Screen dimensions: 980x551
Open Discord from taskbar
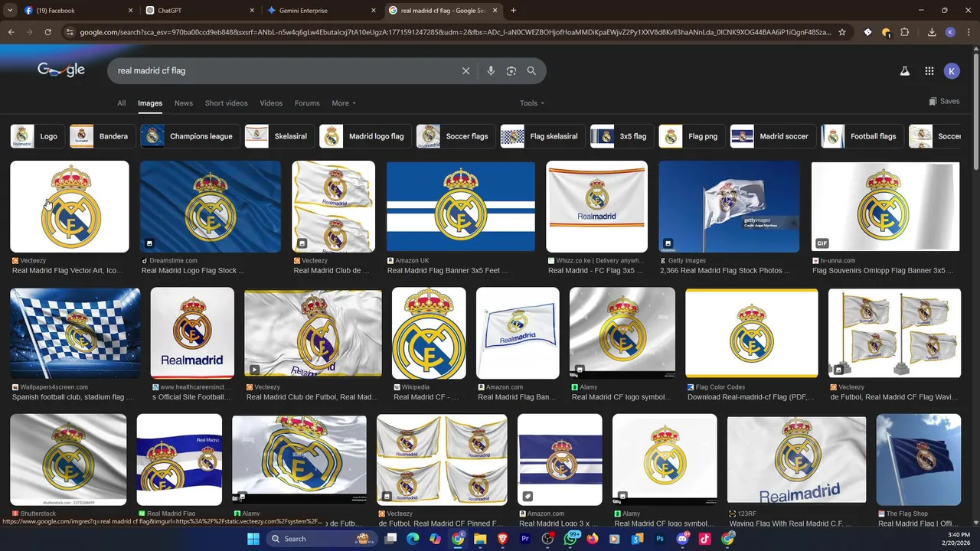(x=683, y=539)
